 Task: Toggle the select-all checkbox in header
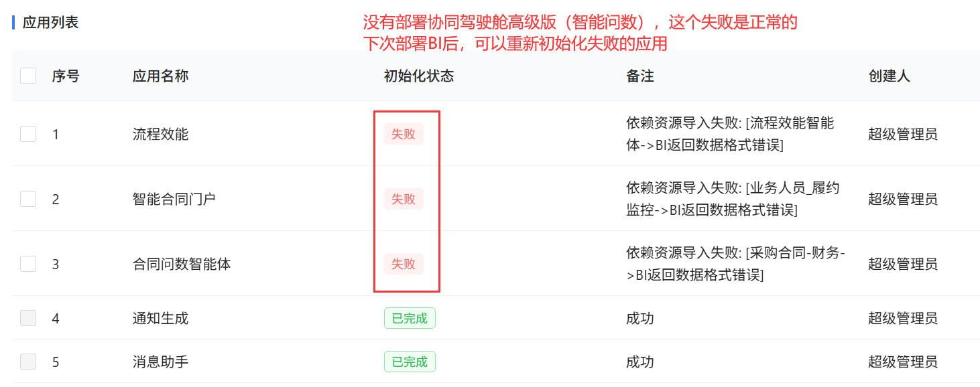point(28,76)
